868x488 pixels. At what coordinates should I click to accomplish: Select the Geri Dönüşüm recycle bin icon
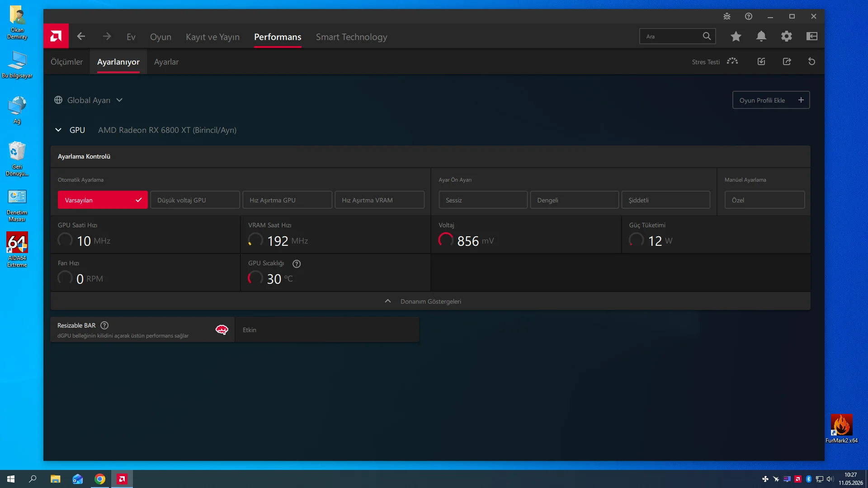tap(17, 159)
